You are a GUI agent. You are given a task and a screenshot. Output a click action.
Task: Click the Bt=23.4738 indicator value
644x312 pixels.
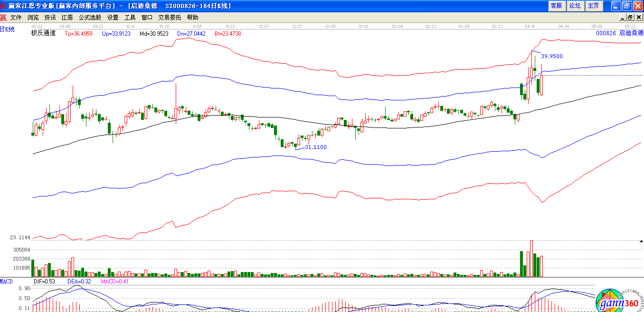[228, 34]
